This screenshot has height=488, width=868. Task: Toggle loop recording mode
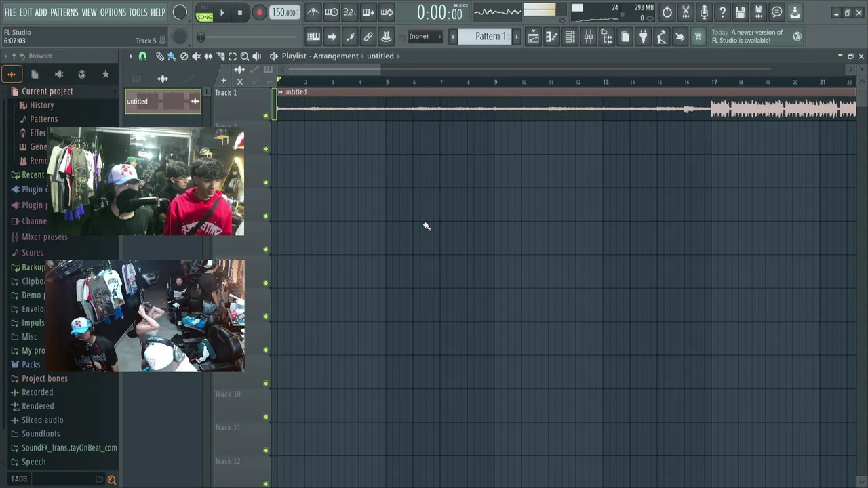coord(387,12)
